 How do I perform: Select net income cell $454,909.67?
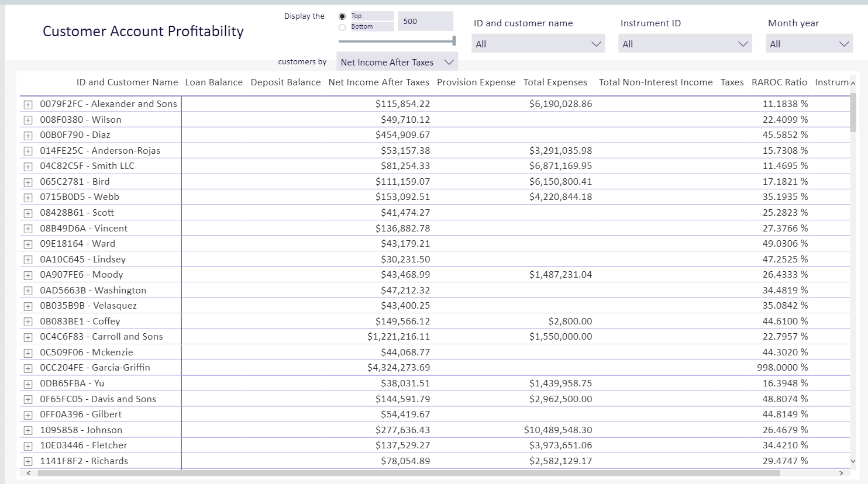coord(402,135)
